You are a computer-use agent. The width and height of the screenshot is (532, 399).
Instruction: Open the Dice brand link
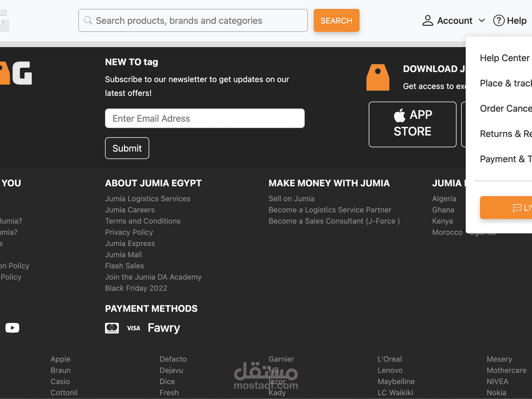[x=167, y=381]
